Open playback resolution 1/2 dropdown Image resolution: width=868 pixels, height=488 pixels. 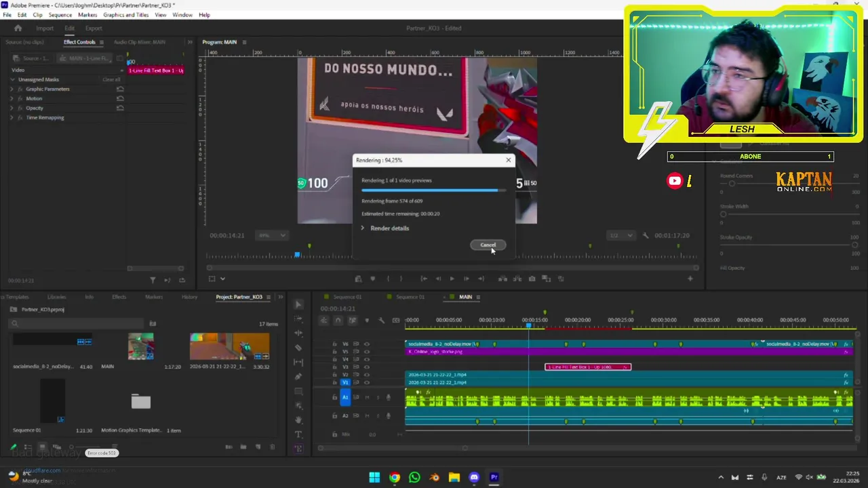click(621, 235)
